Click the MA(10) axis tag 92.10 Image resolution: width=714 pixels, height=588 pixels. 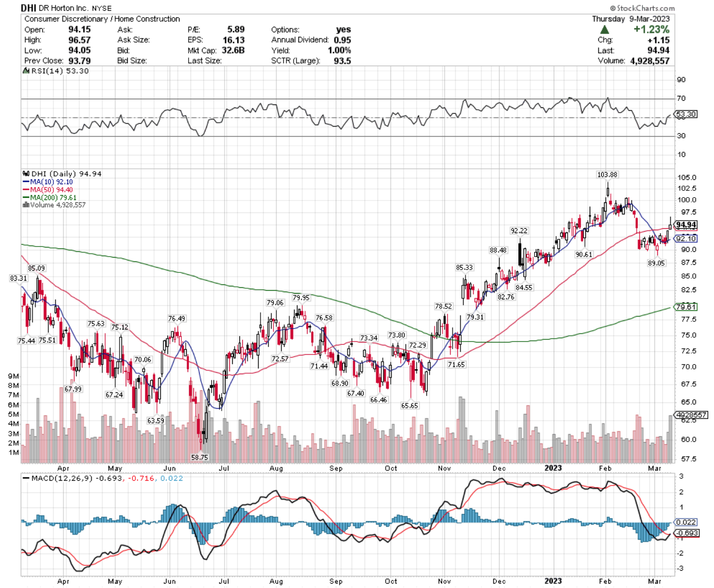click(686, 238)
